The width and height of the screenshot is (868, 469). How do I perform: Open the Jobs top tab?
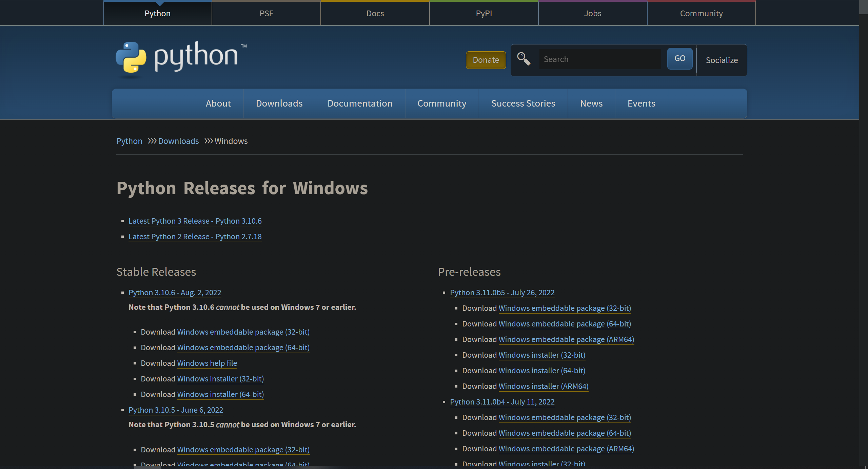tap(592, 14)
